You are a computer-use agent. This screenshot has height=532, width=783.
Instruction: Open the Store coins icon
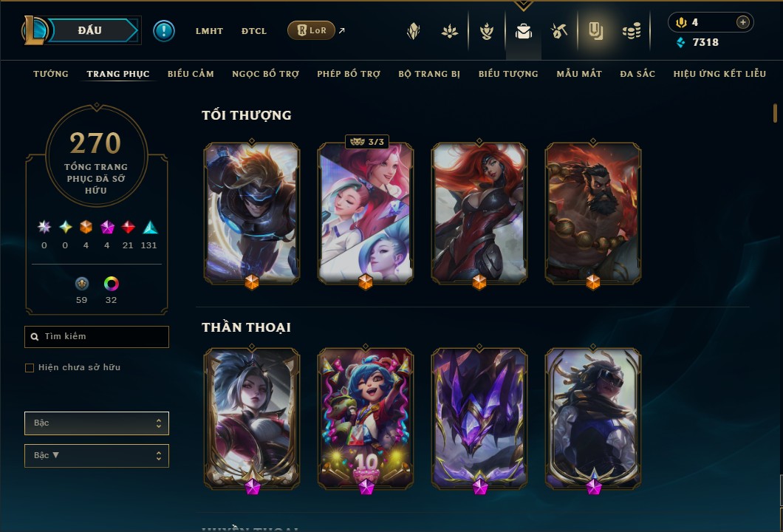(x=632, y=32)
